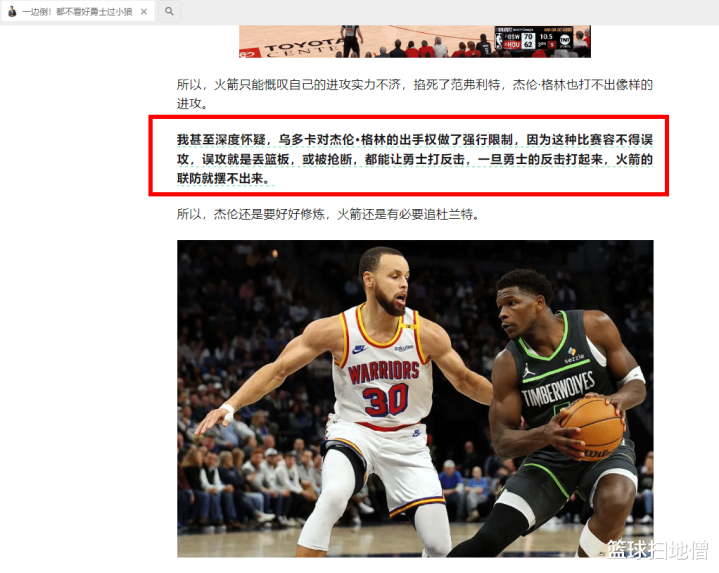This screenshot has height=573, width=719.
Task: Click the GSW 70 score on the scoreboard
Action: 519,37
